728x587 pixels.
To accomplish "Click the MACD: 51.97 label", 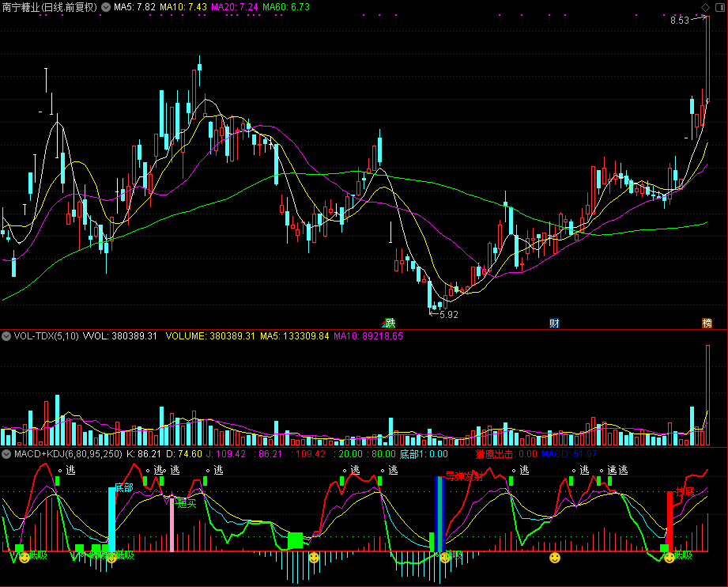I will click(x=569, y=453).
